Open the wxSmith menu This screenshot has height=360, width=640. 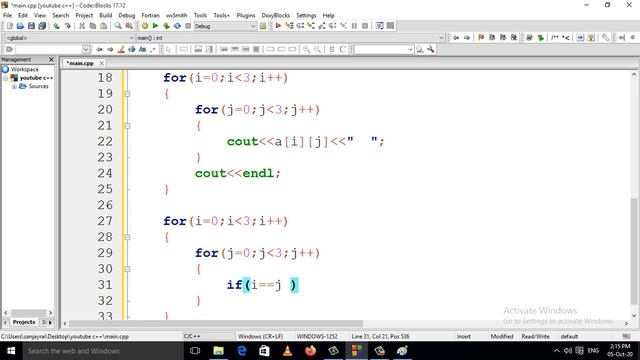tap(176, 15)
